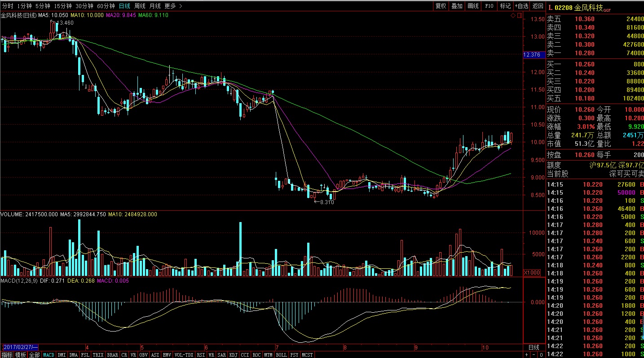Switch to the DMI indicator
Screen dimensions: 644x358
coord(62,355)
